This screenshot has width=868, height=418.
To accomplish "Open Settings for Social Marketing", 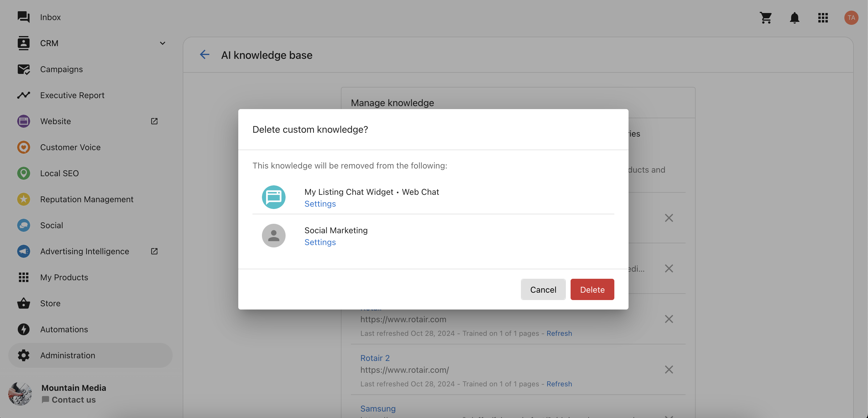I will click(x=320, y=242).
